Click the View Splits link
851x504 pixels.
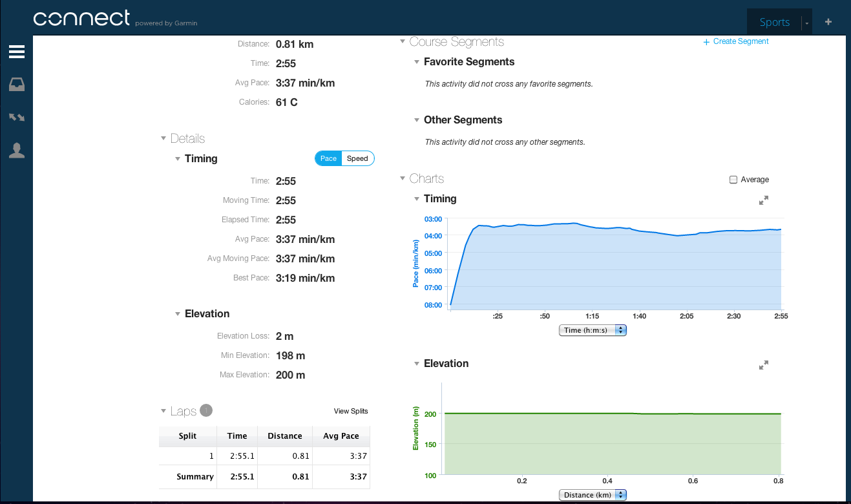351,411
